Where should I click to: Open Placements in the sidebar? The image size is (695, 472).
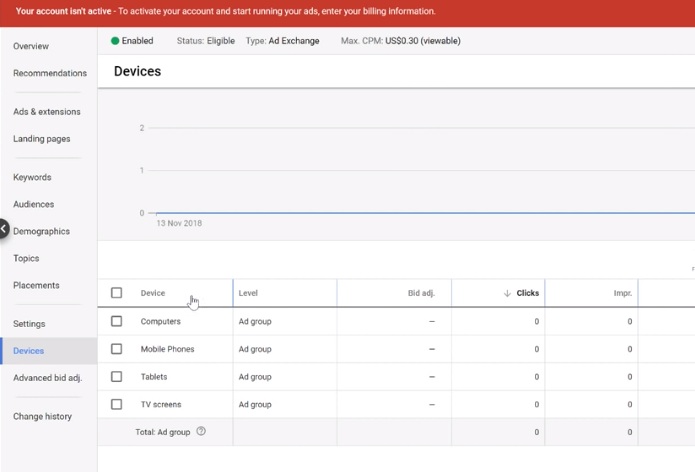coord(36,285)
